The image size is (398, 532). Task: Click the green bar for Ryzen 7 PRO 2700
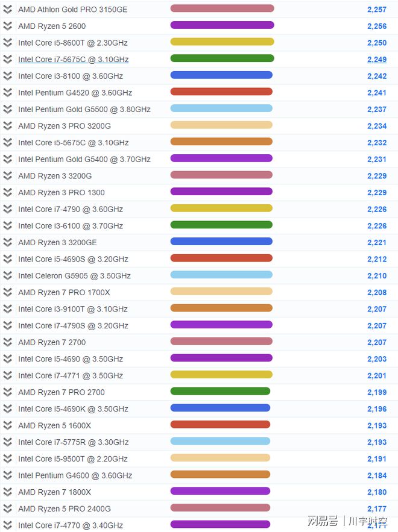pos(220,392)
